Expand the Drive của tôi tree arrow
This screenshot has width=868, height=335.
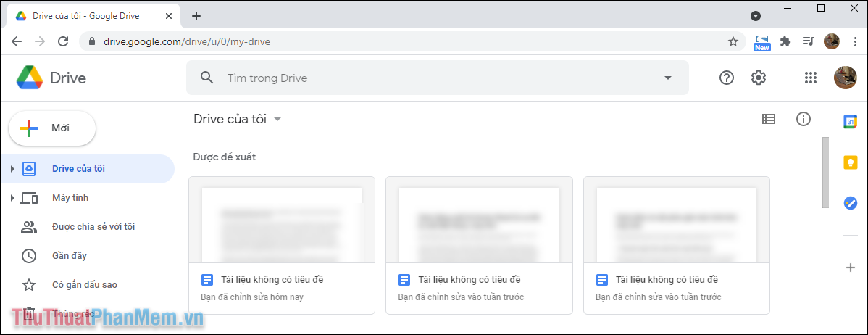(12, 169)
